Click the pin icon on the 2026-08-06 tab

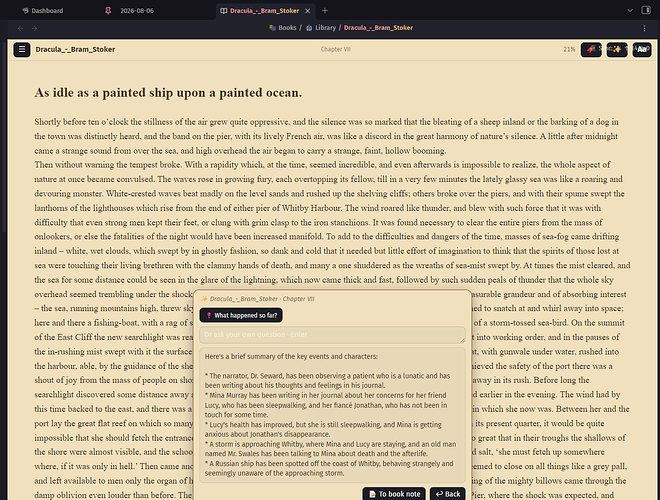(x=108, y=11)
